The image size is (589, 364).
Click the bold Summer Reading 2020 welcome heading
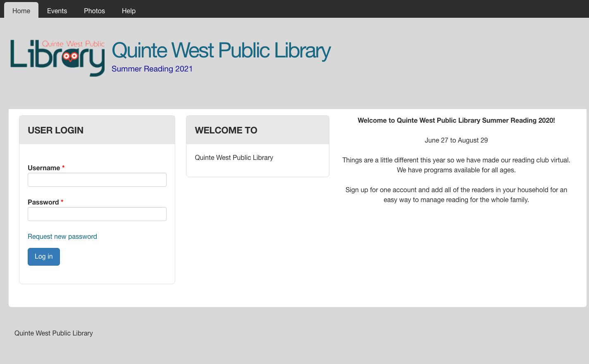tap(456, 120)
